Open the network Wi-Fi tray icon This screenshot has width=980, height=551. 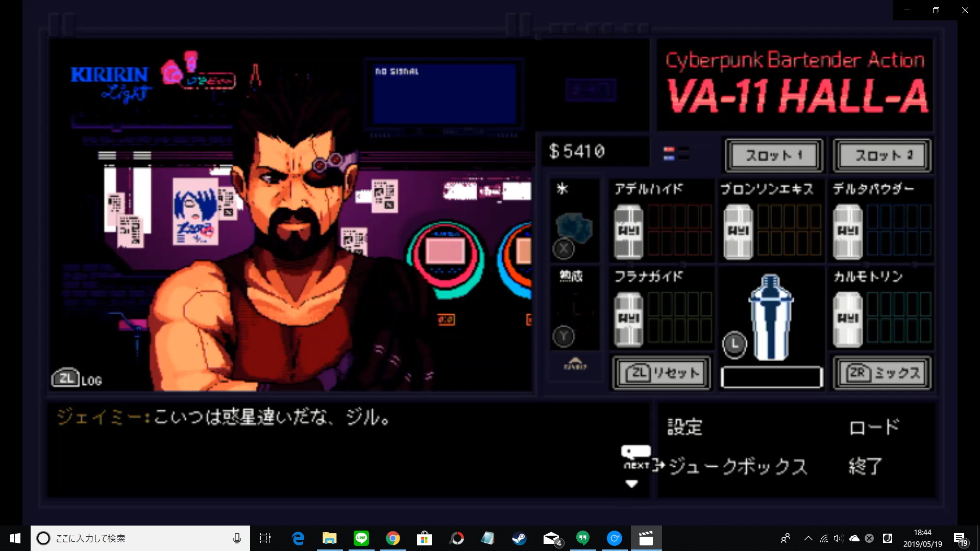(824, 538)
